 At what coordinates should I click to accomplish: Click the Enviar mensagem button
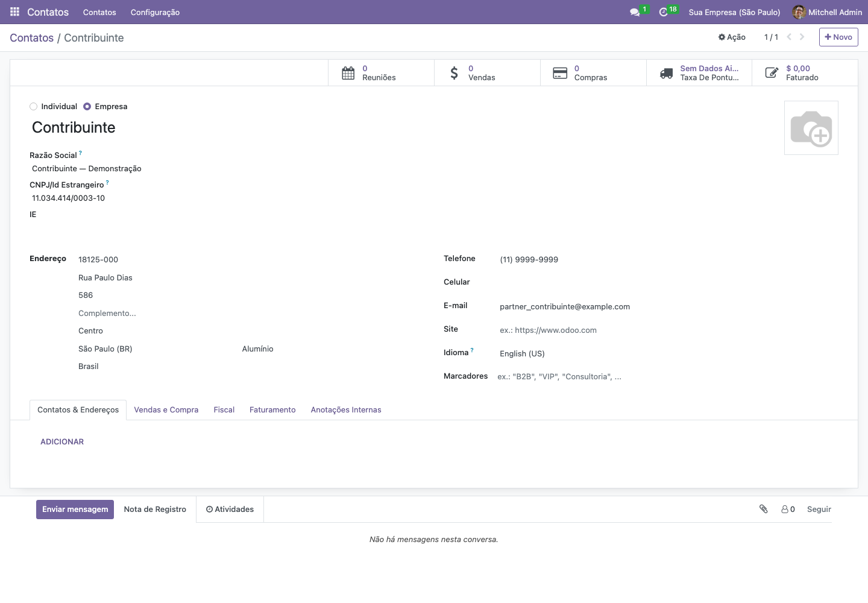75,510
